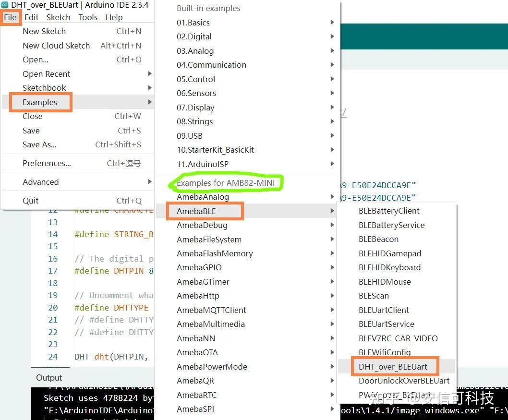Expand the 05.Control examples
This screenshot has height=420, width=508.
248,79
